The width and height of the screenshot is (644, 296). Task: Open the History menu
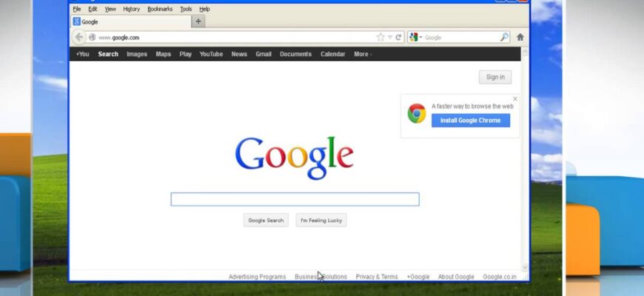pos(131,9)
